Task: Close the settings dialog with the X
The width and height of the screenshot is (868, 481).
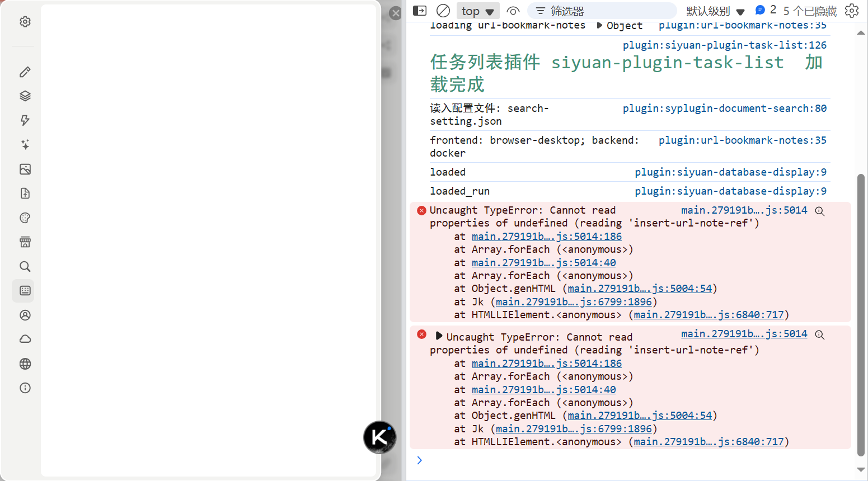Action: click(395, 13)
